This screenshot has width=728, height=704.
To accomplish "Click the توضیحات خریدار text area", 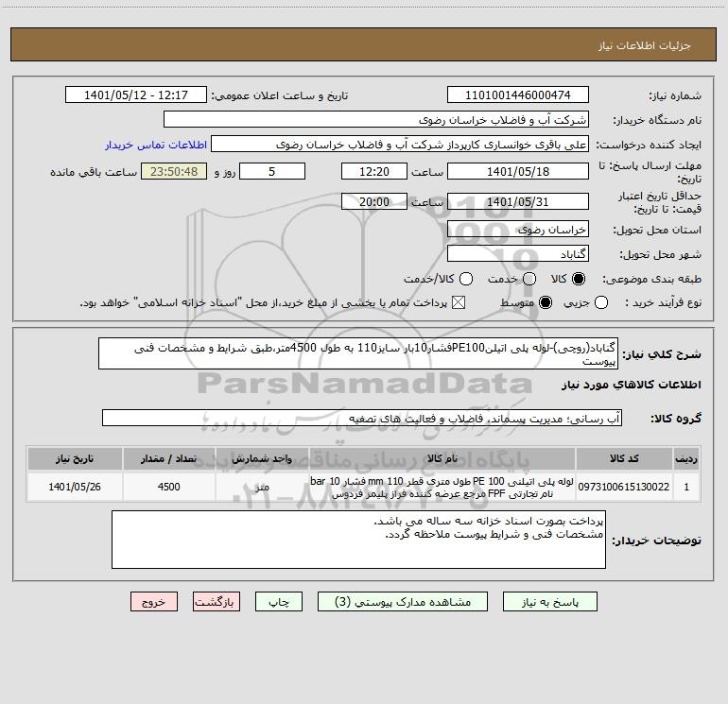I will (358, 540).
